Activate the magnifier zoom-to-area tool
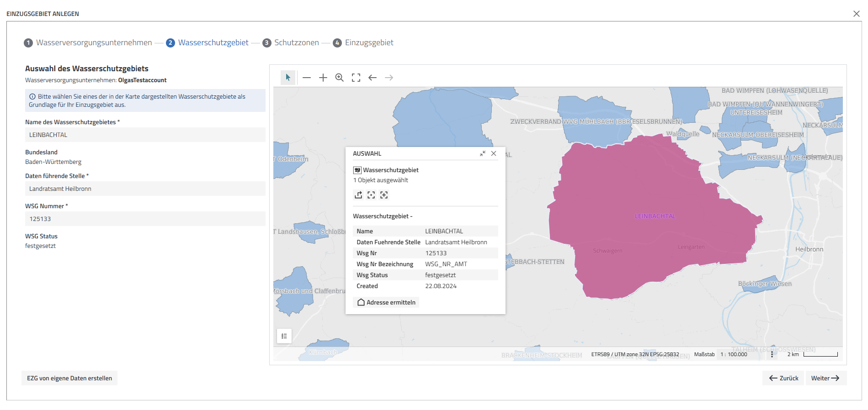 (x=340, y=78)
